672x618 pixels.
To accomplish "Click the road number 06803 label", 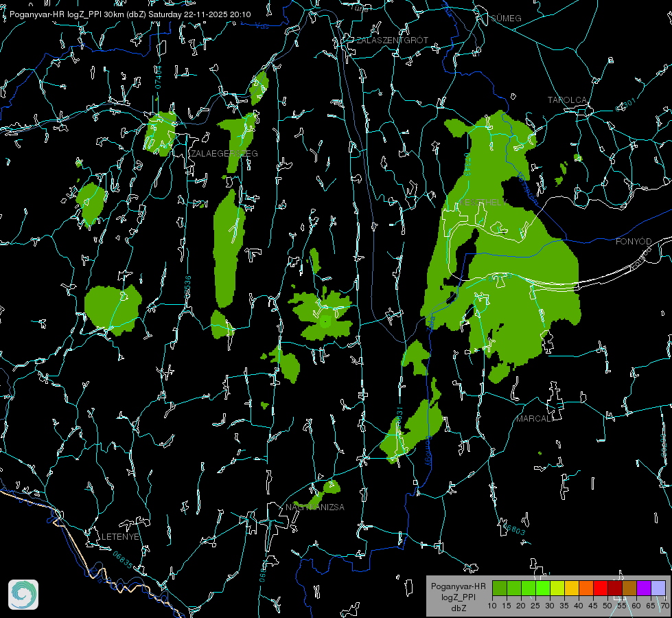I will [514, 529].
